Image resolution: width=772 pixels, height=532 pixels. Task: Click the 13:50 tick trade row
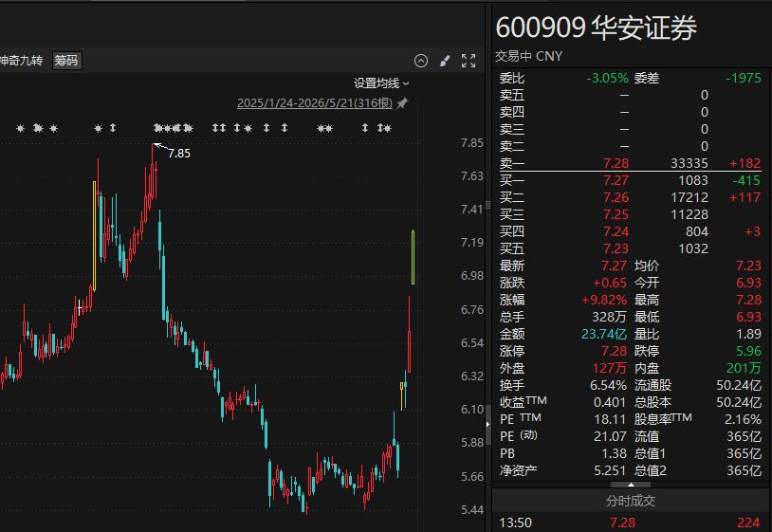click(x=631, y=523)
